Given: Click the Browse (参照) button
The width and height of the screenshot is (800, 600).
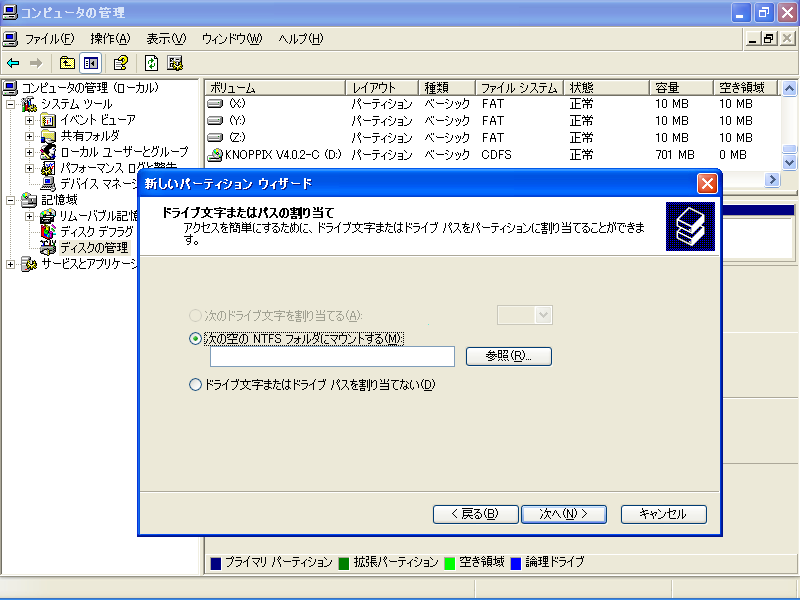Looking at the screenshot, I should 508,357.
